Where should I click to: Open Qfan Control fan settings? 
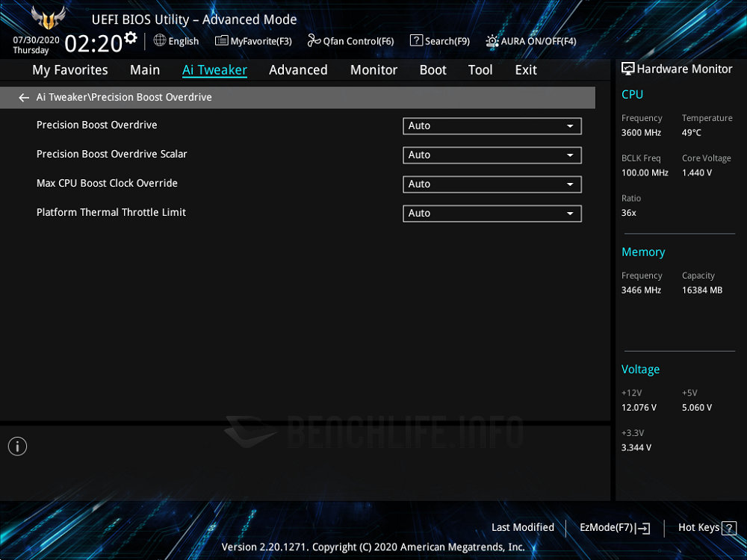[350, 41]
